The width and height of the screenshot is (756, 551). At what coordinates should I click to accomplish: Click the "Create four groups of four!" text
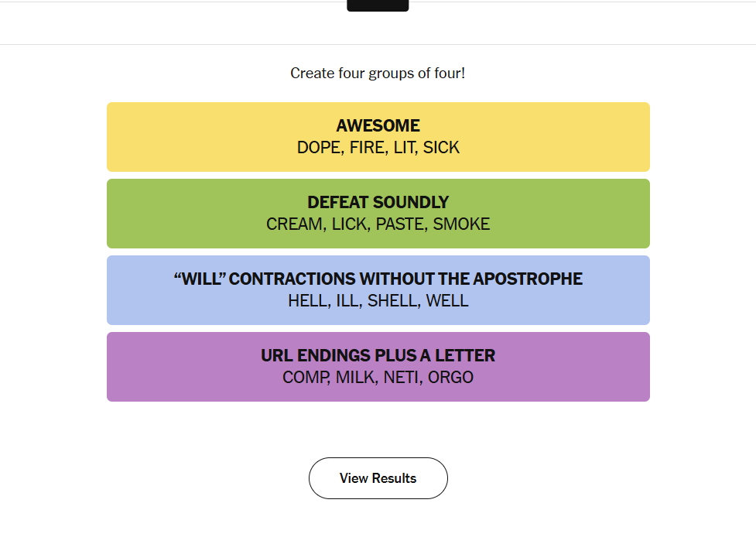point(378,74)
